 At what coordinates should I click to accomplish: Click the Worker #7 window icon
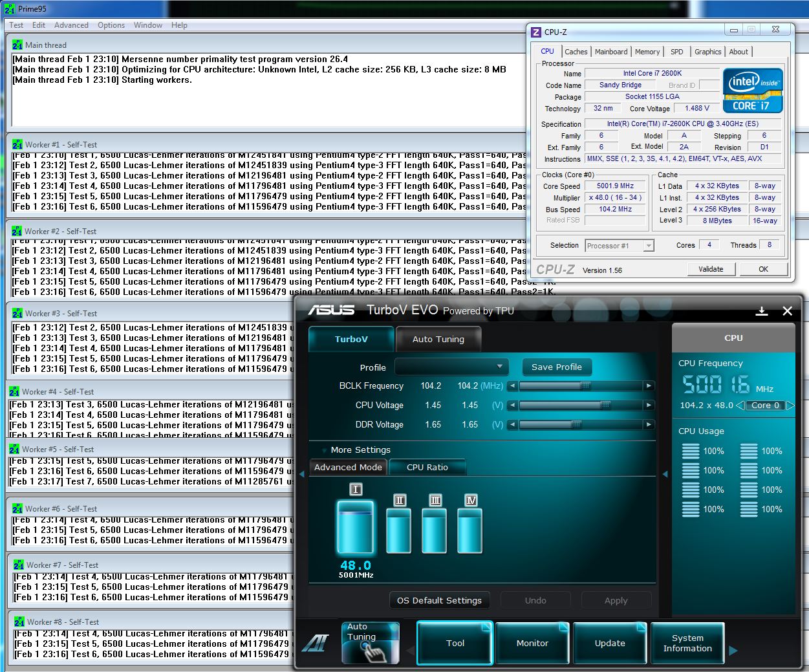coord(19,565)
